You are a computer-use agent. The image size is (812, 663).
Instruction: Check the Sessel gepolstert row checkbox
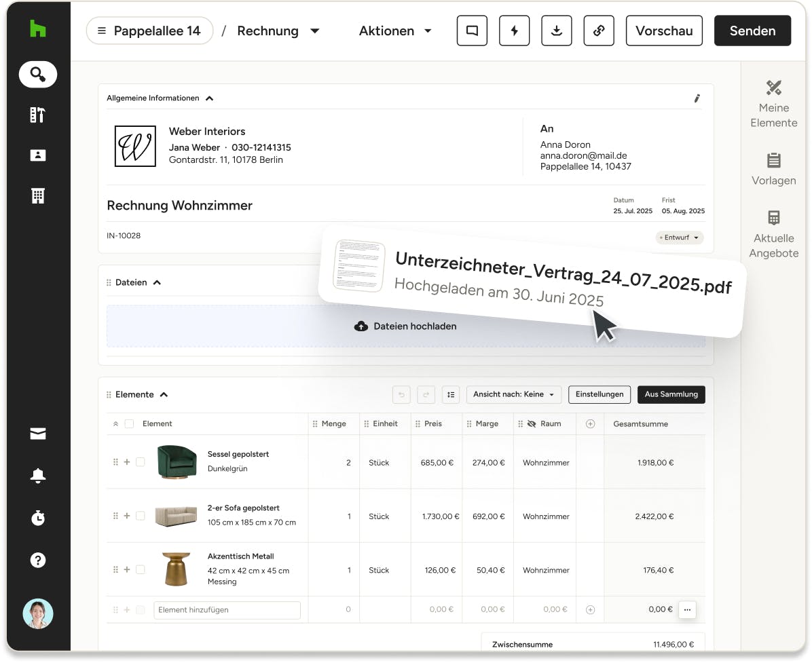tap(141, 462)
